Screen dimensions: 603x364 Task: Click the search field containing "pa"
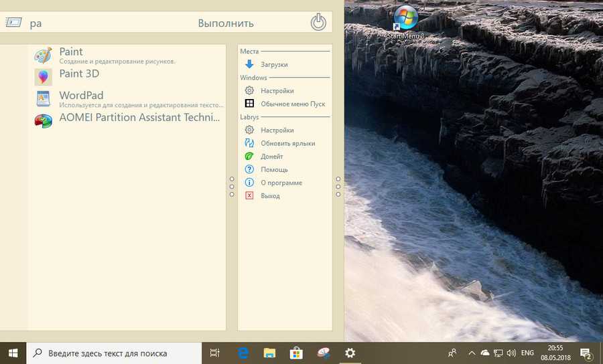click(100, 23)
